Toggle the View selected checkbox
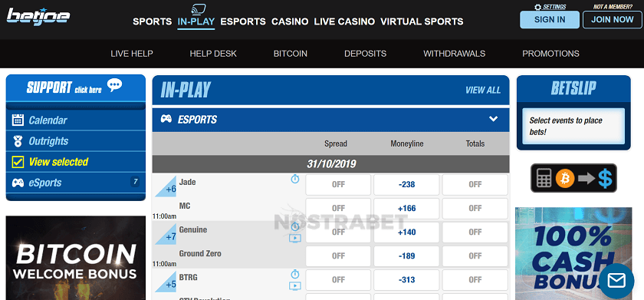 (18, 162)
